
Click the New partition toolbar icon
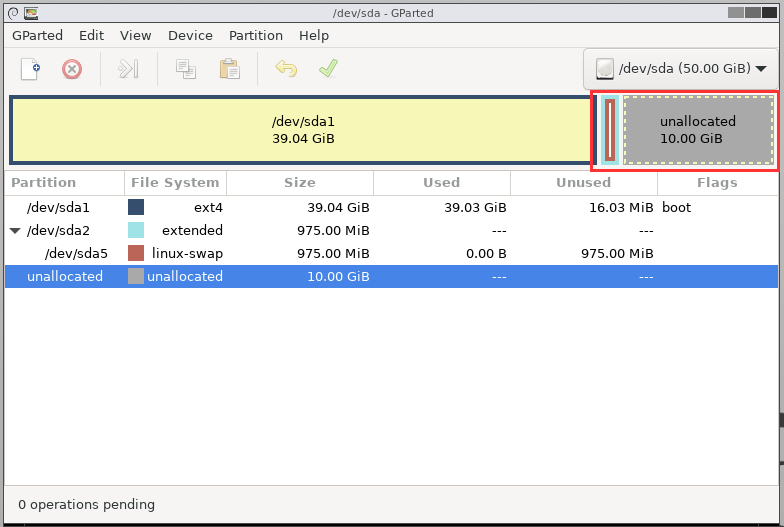click(30, 69)
